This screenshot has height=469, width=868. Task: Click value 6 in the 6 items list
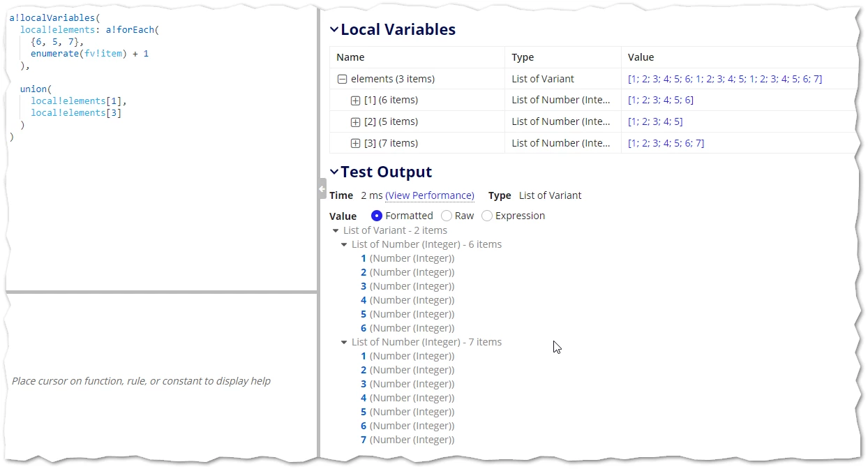[364, 328]
